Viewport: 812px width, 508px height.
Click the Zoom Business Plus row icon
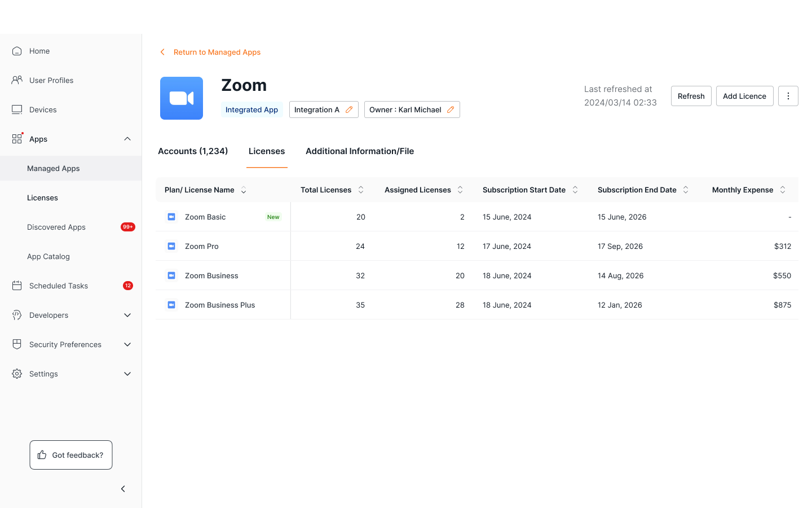coord(171,305)
